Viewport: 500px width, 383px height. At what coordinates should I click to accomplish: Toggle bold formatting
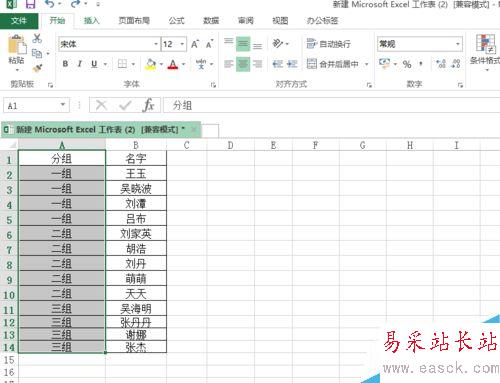click(x=65, y=64)
